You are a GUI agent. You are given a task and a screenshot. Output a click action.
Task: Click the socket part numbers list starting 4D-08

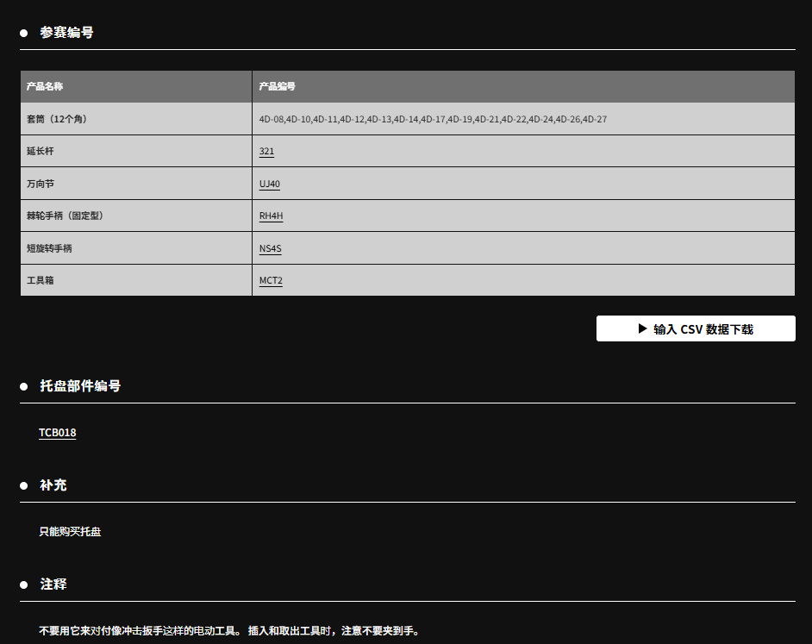(x=433, y=119)
